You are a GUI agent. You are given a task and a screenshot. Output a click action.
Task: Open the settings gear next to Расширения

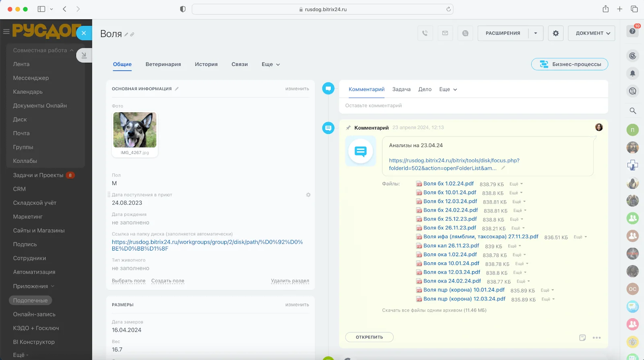point(556,33)
